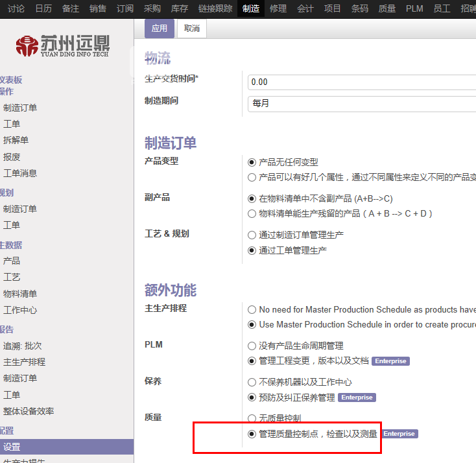
Task: Select No need for Master Production Schedule
Action: tap(252, 310)
